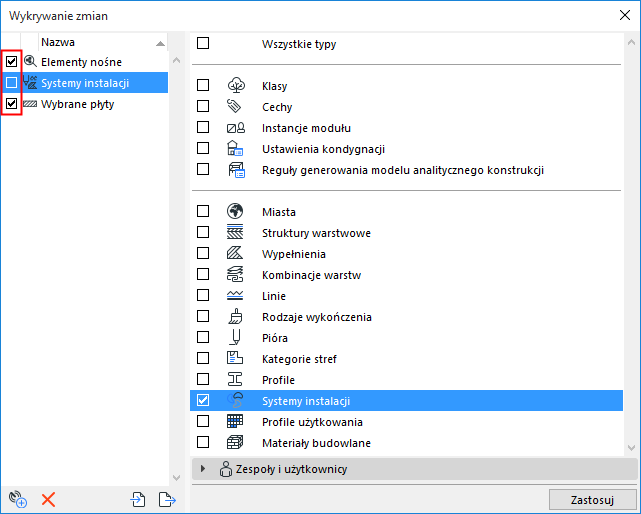Screen dimensions: 641x514
Task: Check the Ustawienia kondygnacji checkbox
Action: [203, 148]
